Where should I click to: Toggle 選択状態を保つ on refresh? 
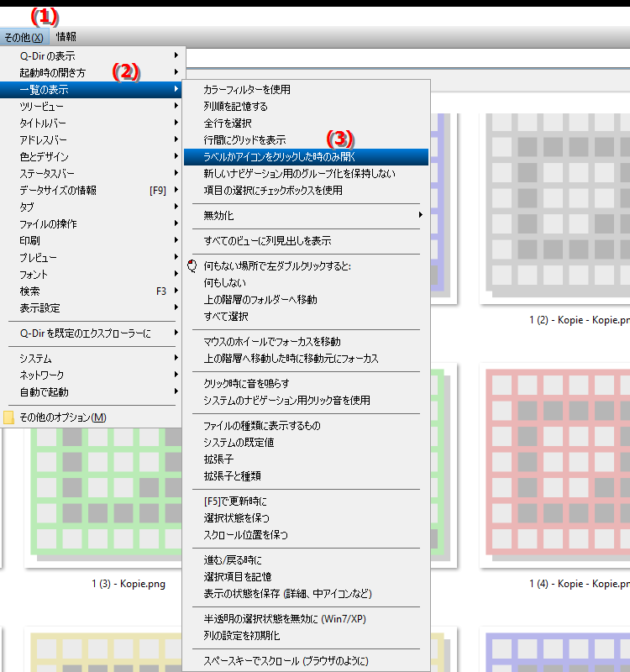(306, 517)
